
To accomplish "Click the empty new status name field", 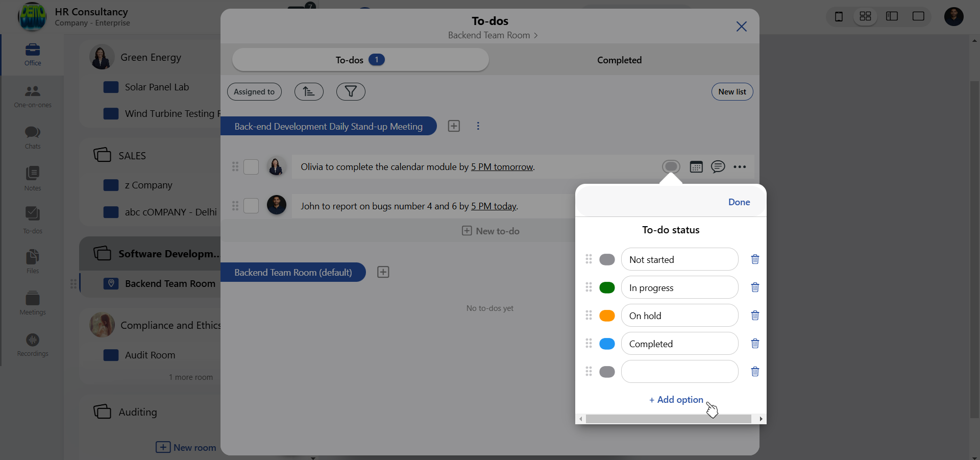I will 679,372.
